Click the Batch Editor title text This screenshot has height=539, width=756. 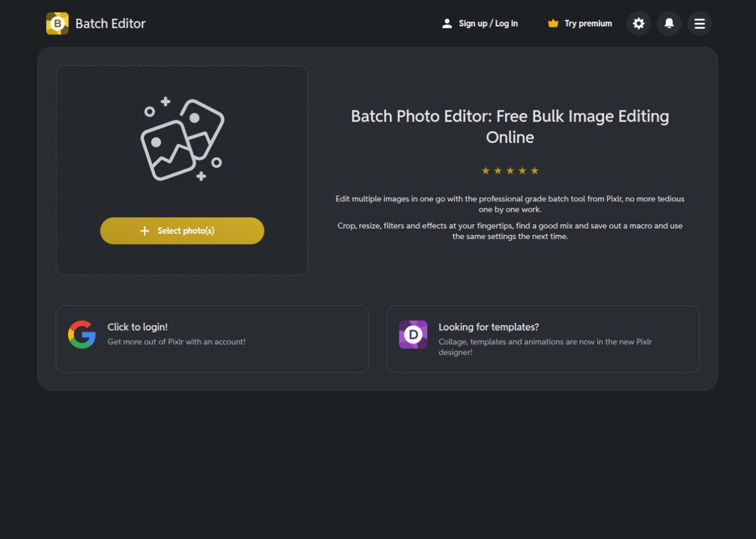coord(110,24)
